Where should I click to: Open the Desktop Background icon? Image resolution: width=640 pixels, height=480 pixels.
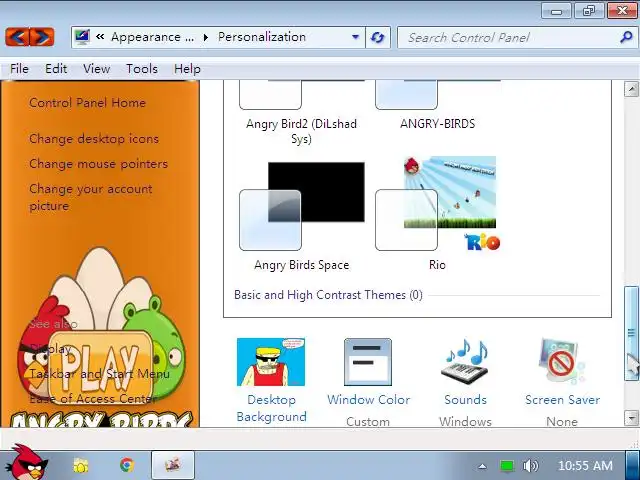point(271,362)
